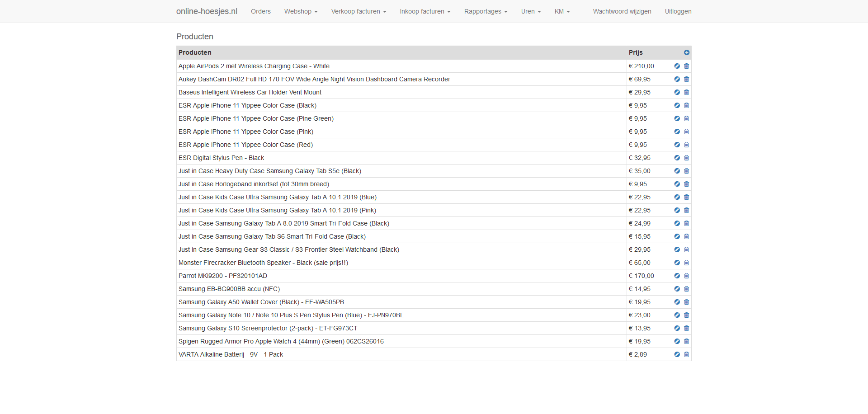Delete the Aukey DashCam DR02 product
The height and width of the screenshot is (414, 868).
[x=686, y=79]
